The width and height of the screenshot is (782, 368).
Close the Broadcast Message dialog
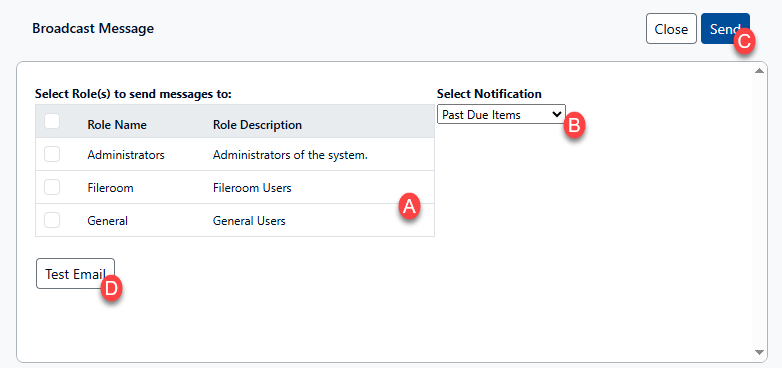[671, 28]
